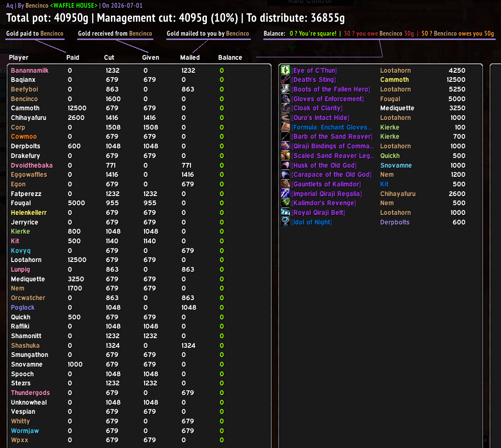This screenshot has width=501, height=448.
Task: Click the Cut column header
Action: (x=109, y=57)
